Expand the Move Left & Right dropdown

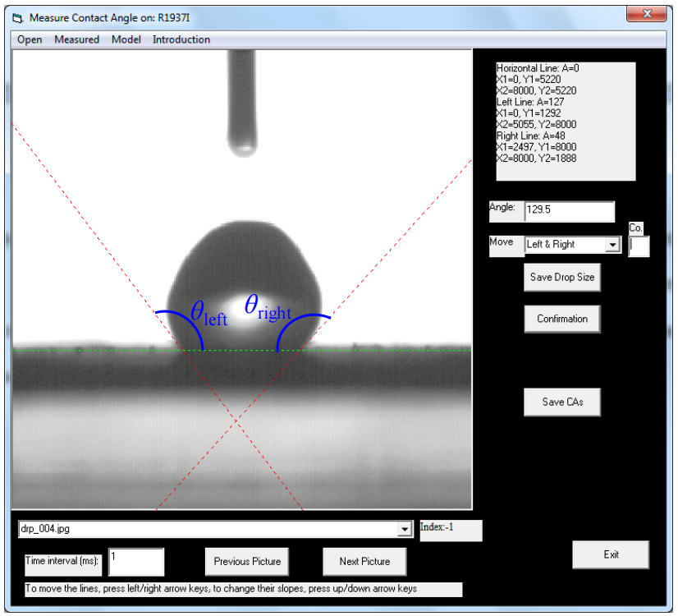(611, 245)
